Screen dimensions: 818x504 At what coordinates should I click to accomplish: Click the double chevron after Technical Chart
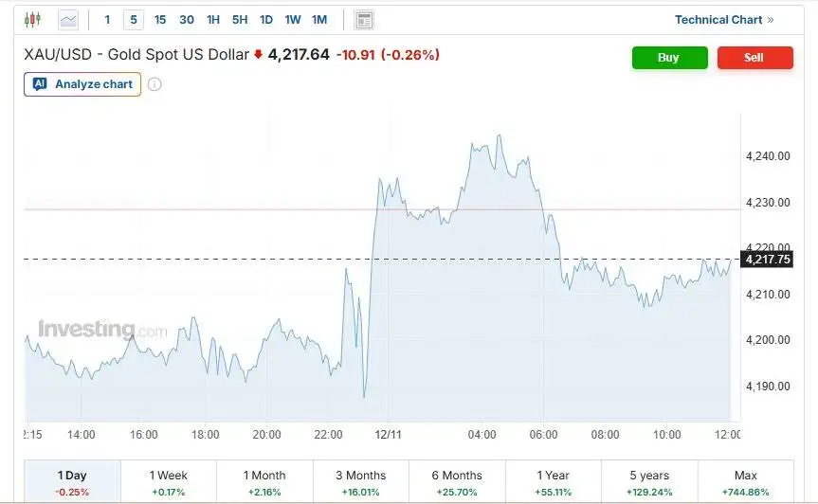pyautogui.click(x=771, y=20)
